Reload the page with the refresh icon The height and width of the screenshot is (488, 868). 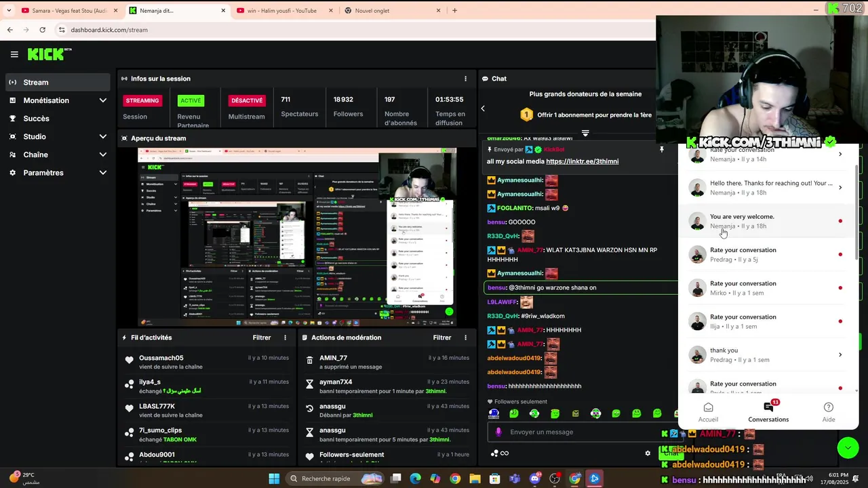tap(42, 30)
